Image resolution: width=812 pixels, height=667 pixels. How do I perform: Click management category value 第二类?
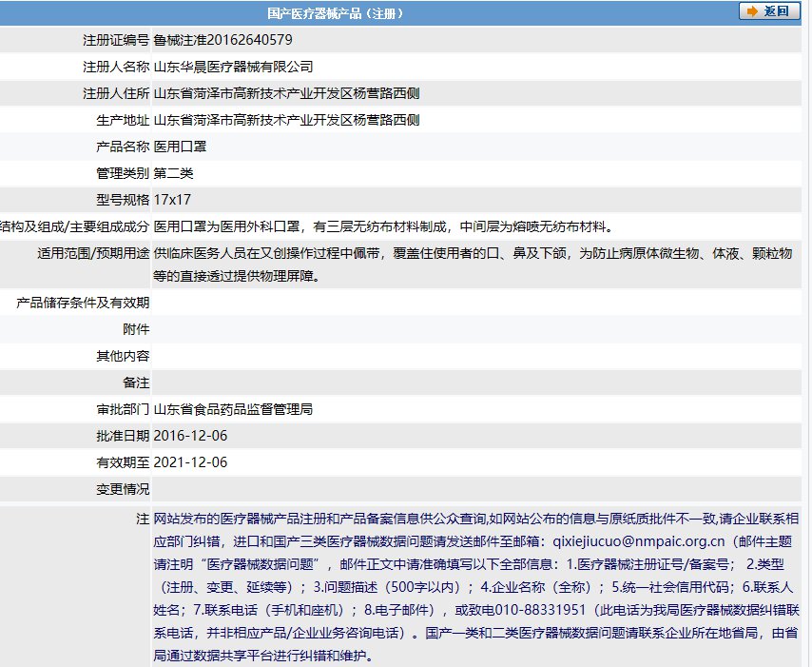173,173
